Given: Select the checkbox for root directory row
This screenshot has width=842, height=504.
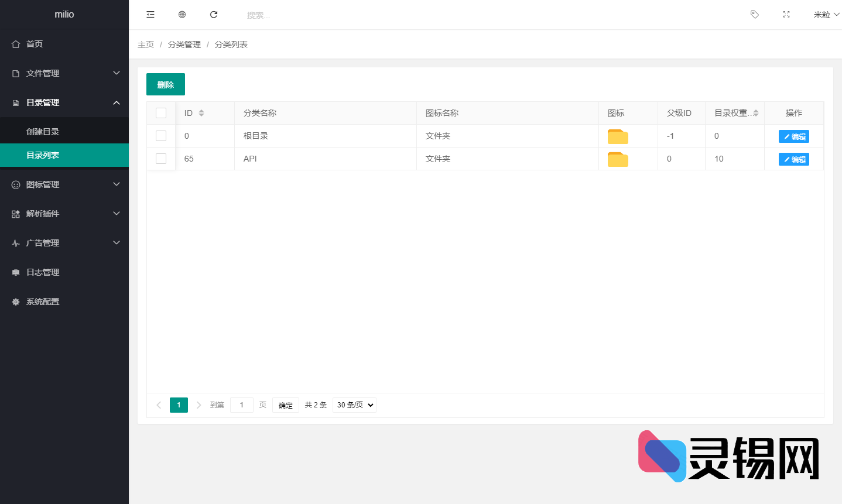Looking at the screenshot, I should (161, 136).
